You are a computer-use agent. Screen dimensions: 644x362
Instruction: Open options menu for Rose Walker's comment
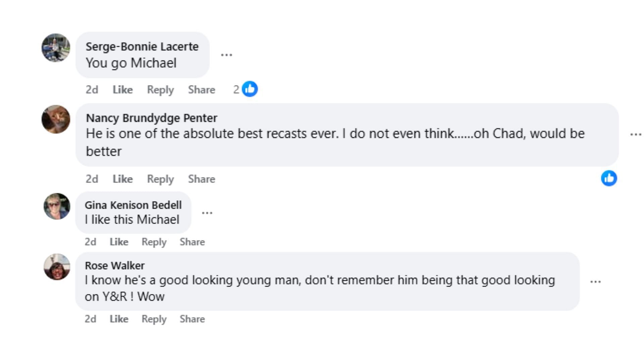(595, 282)
